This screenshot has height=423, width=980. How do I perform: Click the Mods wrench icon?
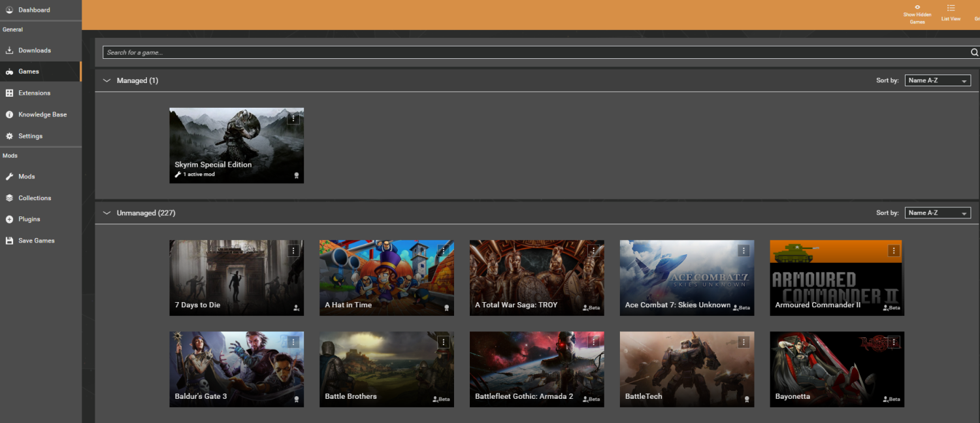(x=9, y=177)
